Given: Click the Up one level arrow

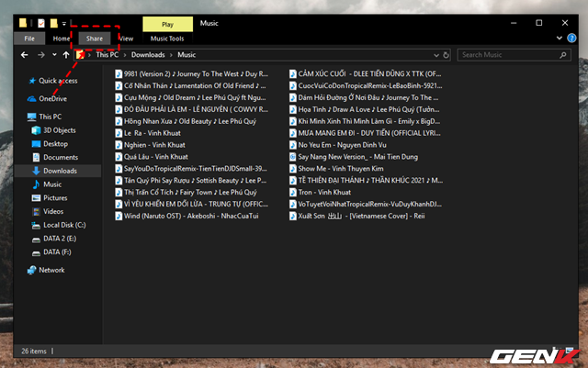Looking at the screenshot, I should pos(66,55).
